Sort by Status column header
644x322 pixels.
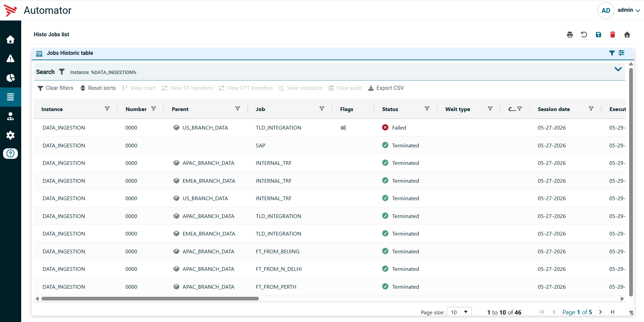tap(390, 109)
